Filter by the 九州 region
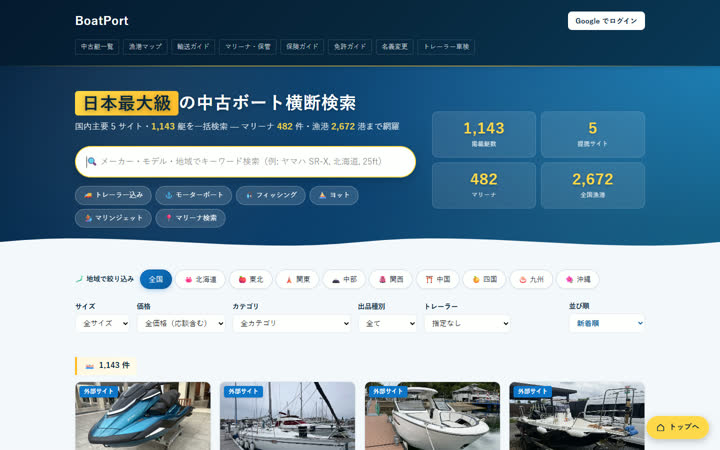 click(531, 279)
